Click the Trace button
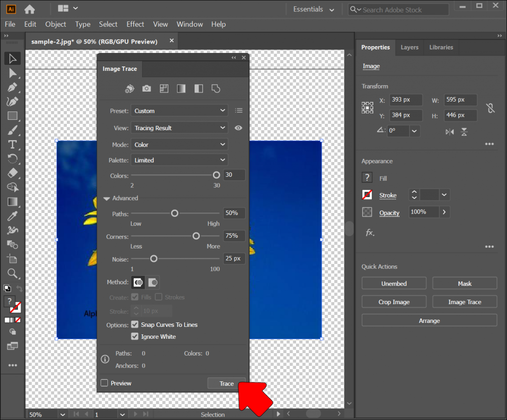The width and height of the screenshot is (507, 420). pyautogui.click(x=226, y=383)
